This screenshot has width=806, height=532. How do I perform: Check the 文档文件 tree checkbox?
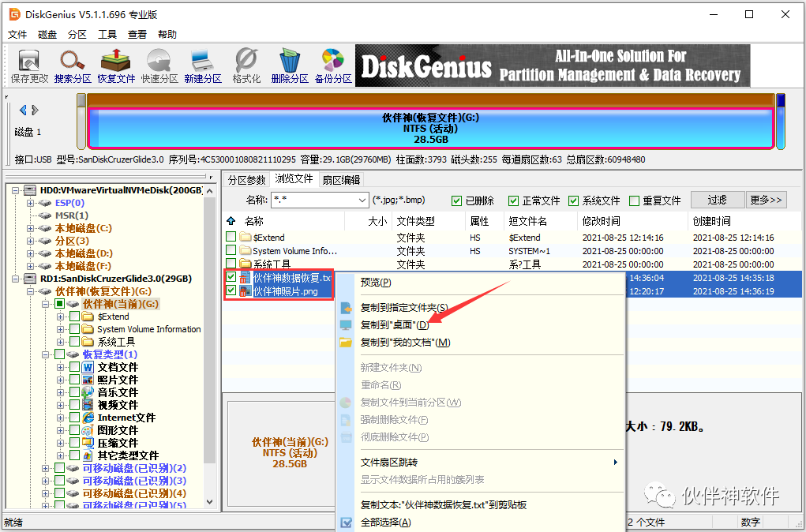tap(74, 367)
